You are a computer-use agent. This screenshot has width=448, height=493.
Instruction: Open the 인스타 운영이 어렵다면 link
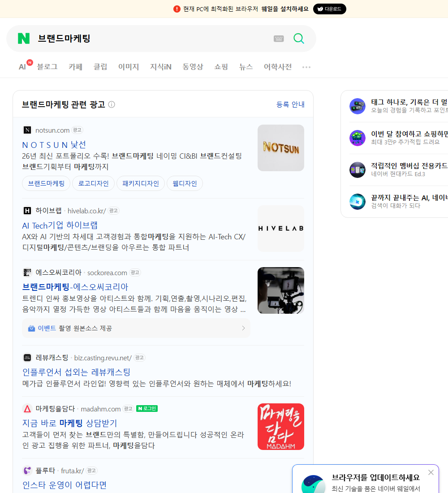coord(65,485)
